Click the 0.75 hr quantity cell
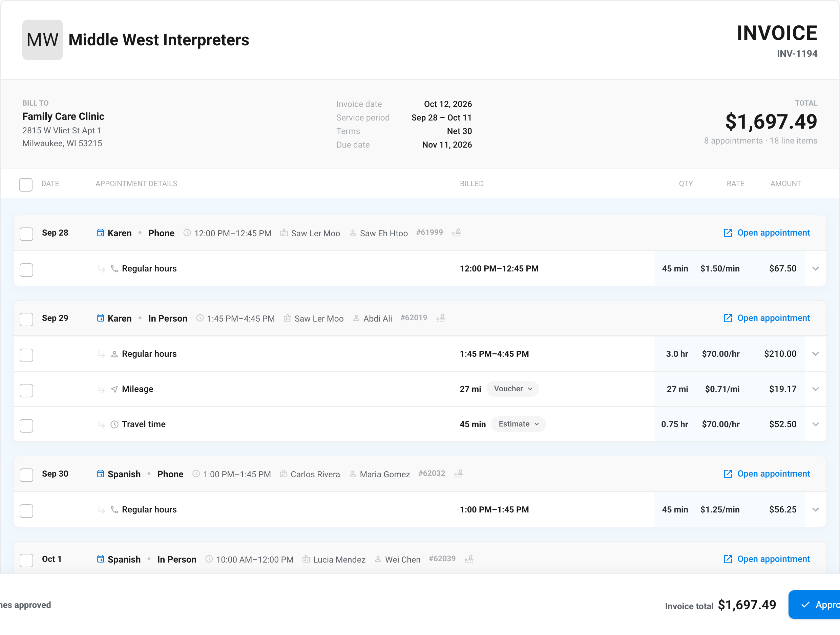Image resolution: width=840 pixels, height=635 pixels. click(x=674, y=424)
